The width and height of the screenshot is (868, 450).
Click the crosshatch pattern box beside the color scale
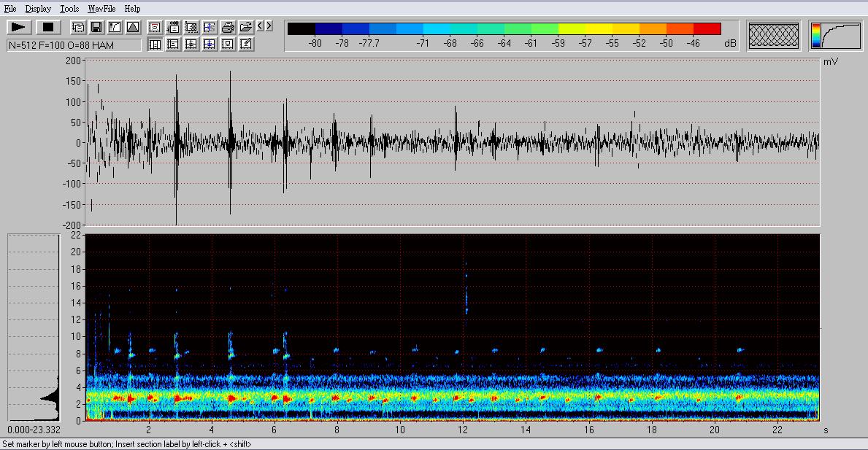[775, 36]
